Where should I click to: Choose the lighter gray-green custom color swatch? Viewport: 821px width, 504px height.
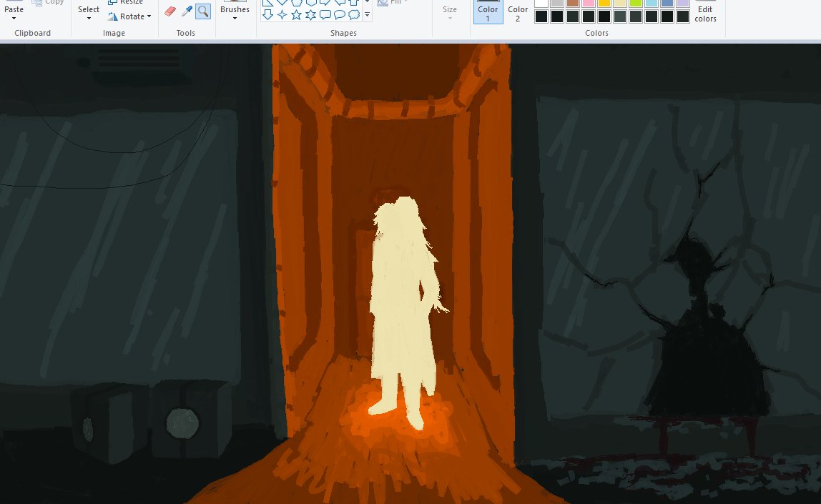620,16
